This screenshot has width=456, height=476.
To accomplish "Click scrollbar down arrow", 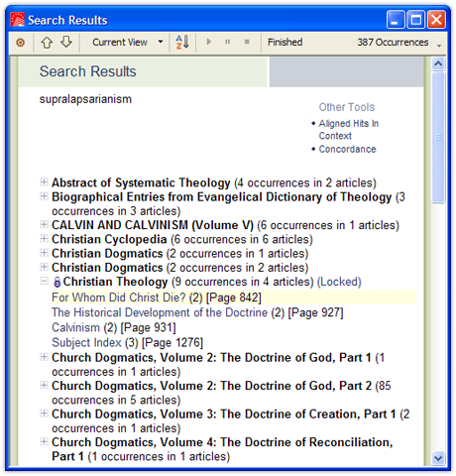I will pyautogui.click(x=438, y=458).
